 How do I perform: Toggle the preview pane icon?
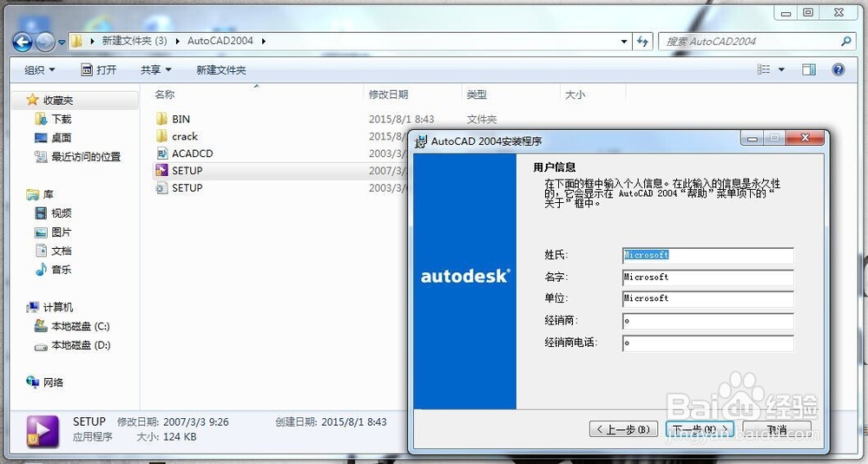pos(809,69)
